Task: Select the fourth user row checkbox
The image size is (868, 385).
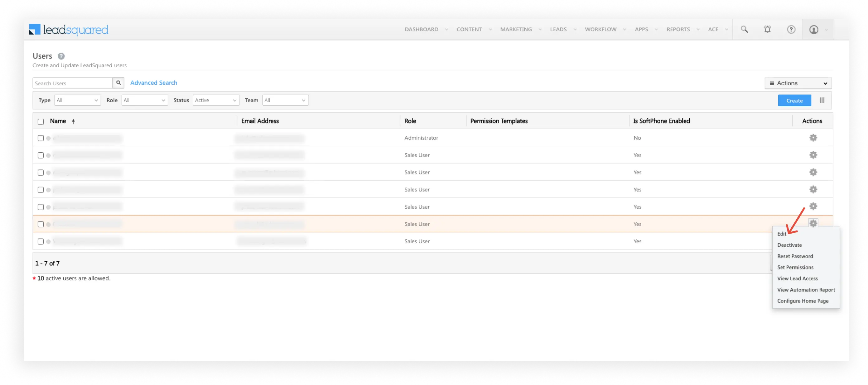Action: pos(41,190)
